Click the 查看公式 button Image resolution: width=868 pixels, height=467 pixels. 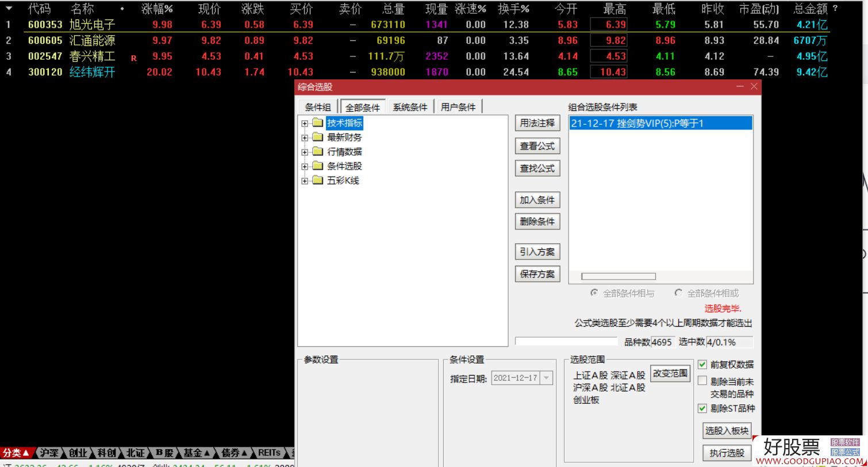(x=537, y=146)
